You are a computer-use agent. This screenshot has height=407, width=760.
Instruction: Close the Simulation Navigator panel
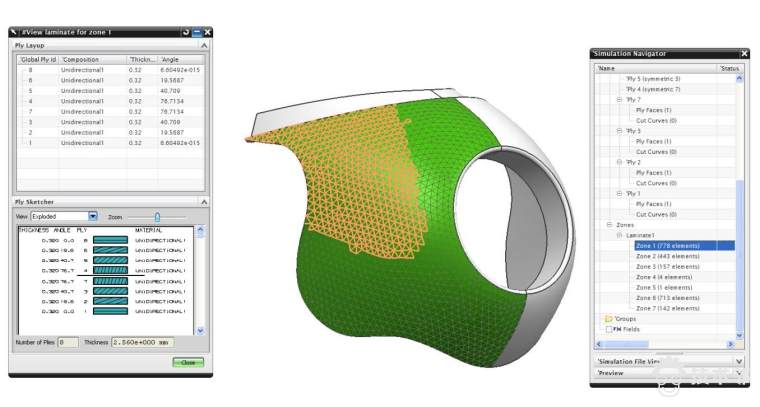tap(743, 53)
